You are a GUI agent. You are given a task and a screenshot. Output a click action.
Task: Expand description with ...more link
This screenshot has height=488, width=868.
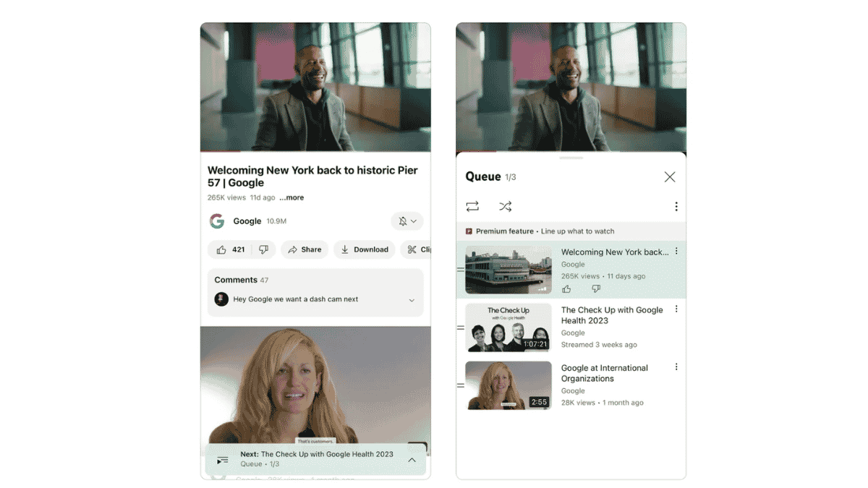pyautogui.click(x=292, y=197)
